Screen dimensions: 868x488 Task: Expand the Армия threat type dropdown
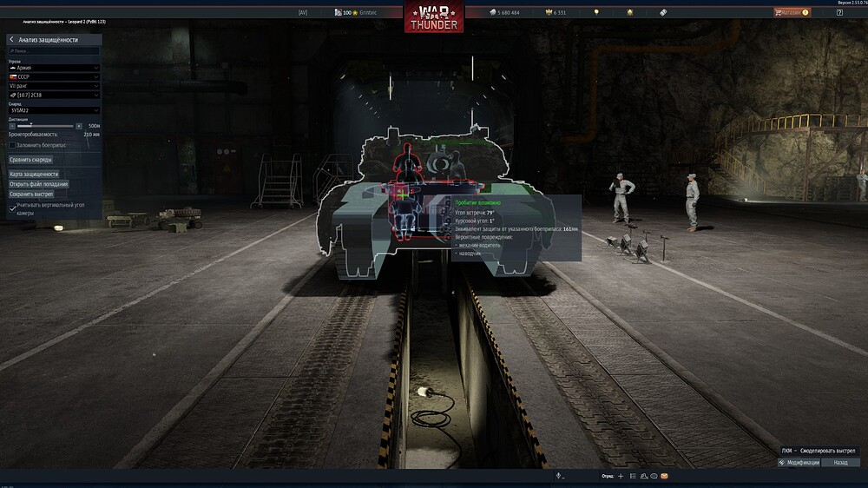(x=54, y=68)
